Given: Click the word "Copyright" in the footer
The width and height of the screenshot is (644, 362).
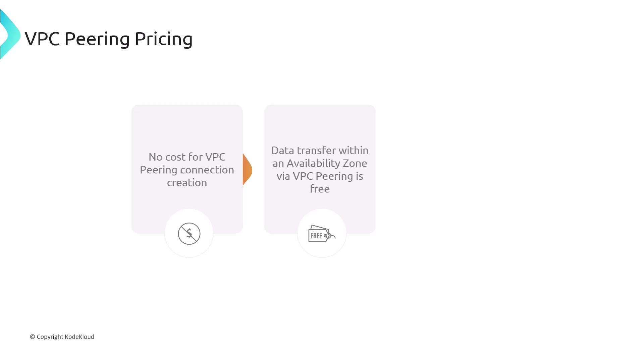Looking at the screenshot, I should pos(50,337).
